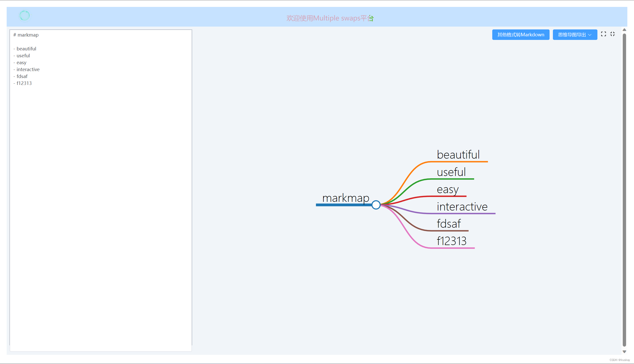Image resolution: width=634 pixels, height=364 pixels.
Task: Click the markmap root node label
Action: [x=346, y=198]
